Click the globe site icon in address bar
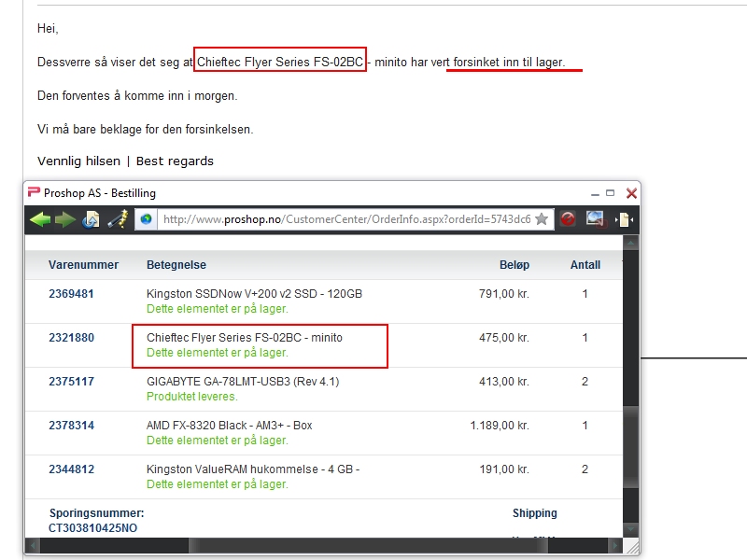 tap(147, 219)
